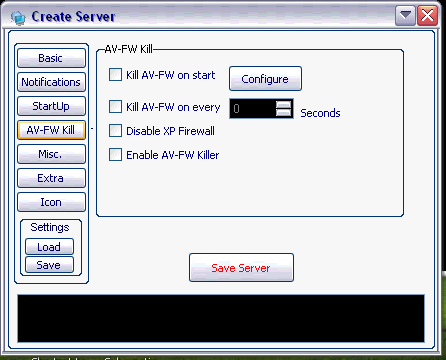The image size is (446, 360).
Task: Open the StartUp tab
Action: coord(51,106)
